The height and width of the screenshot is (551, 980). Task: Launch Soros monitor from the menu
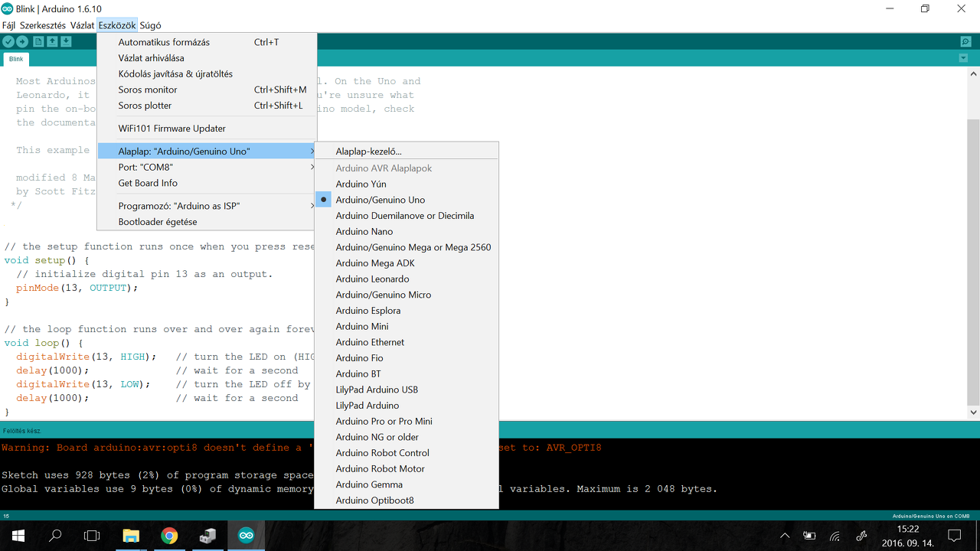[x=207, y=90]
